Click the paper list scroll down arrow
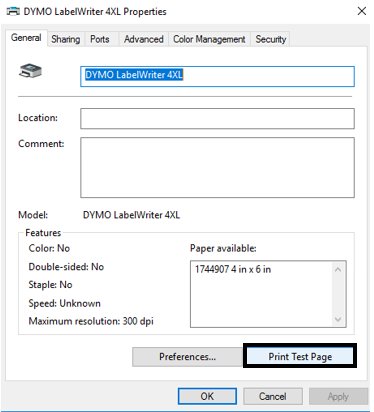The image size is (374, 412). [x=338, y=319]
